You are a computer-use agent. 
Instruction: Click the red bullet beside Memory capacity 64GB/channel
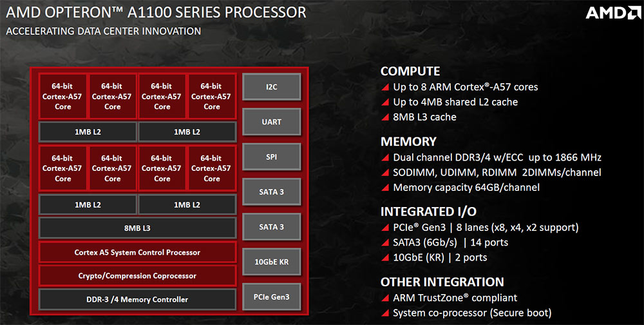coord(385,188)
